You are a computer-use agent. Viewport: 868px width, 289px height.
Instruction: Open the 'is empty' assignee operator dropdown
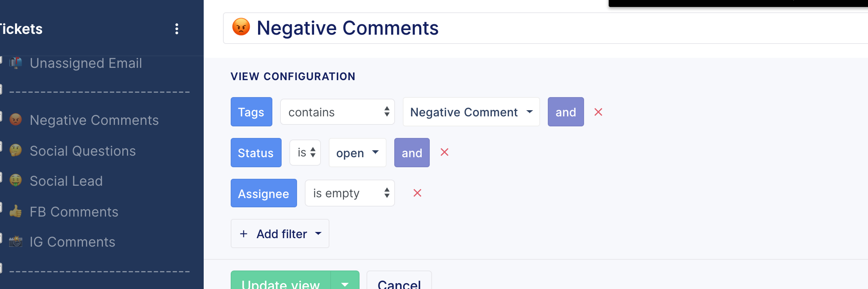pos(350,193)
